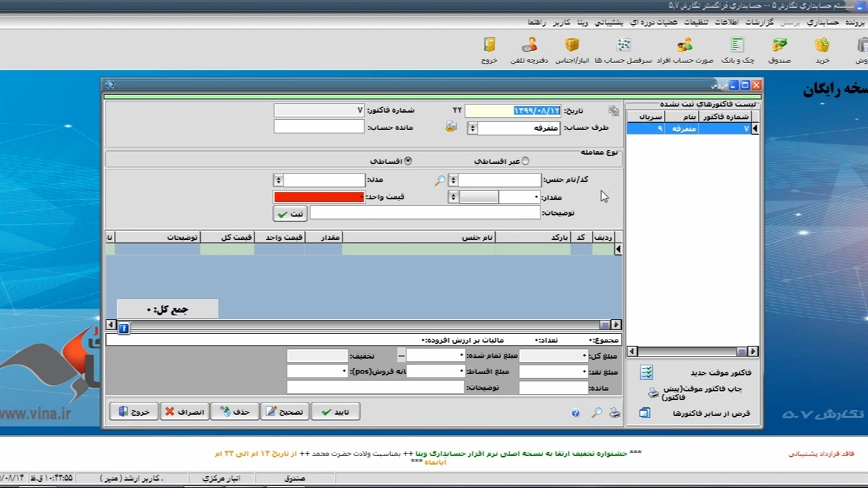Click the magnifier next to کد/نام جنس
This screenshot has height=488, width=868.
pyautogui.click(x=440, y=180)
